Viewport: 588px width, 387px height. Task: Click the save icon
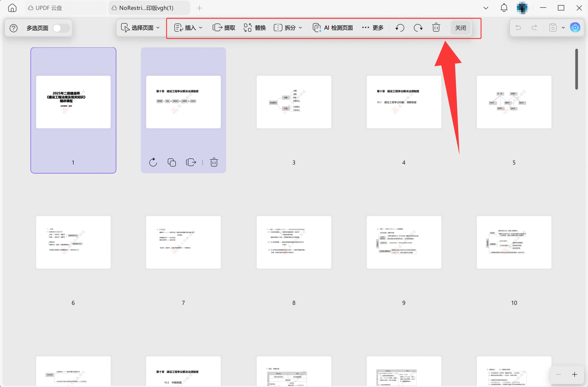click(x=553, y=28)
